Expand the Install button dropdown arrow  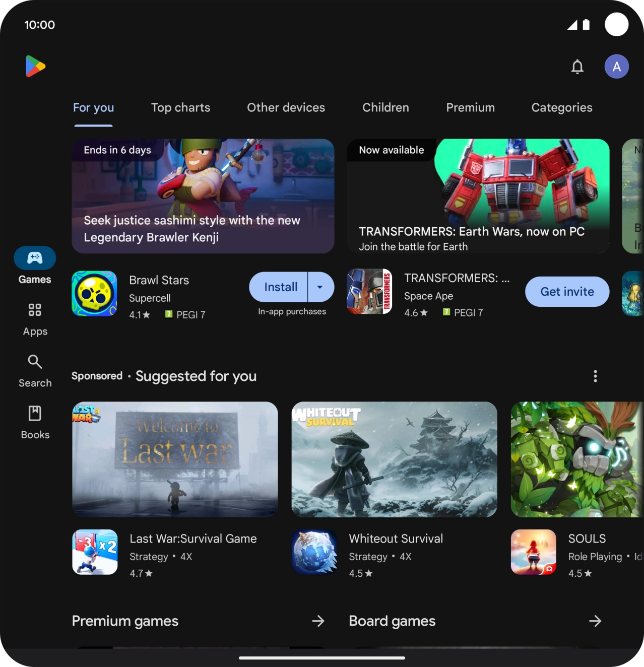click(x=320, y=287)
